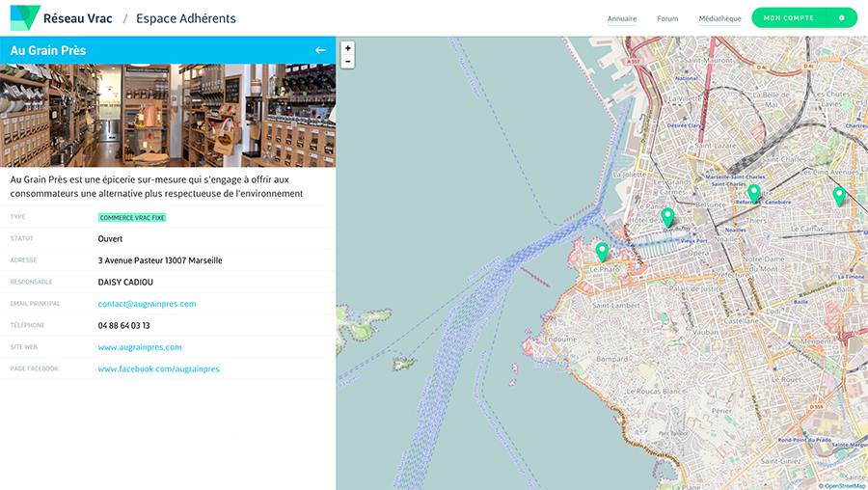The width and height of the screenshot is (868, 490).
Task: Click Le Camas label on the map
Action: (807, 228)
